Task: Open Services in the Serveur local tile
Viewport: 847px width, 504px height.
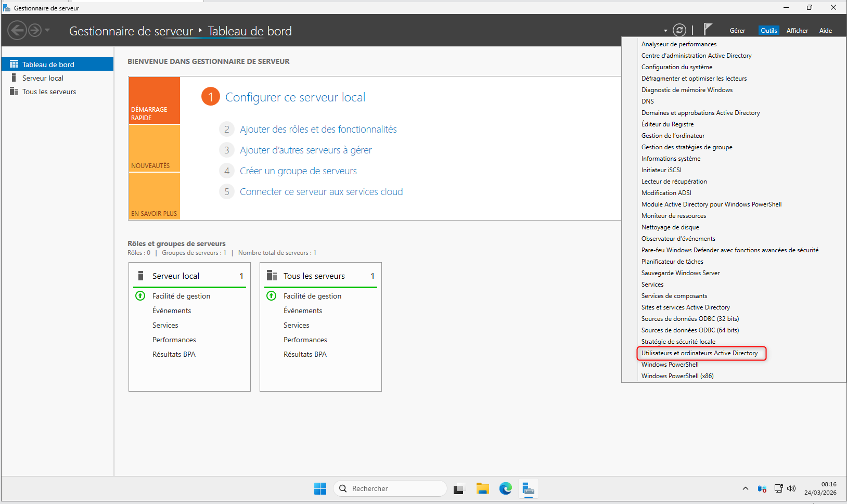Action: click(x=165, y=325)
